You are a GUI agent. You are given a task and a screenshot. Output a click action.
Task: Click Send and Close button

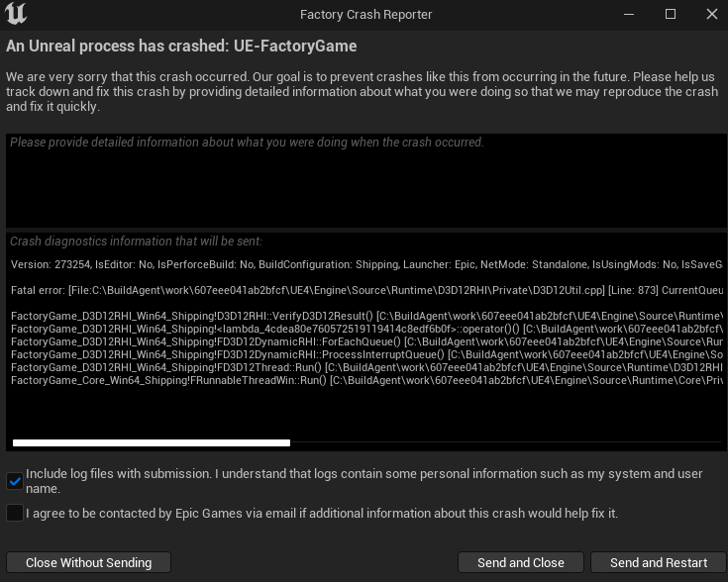tap(520, 562)
